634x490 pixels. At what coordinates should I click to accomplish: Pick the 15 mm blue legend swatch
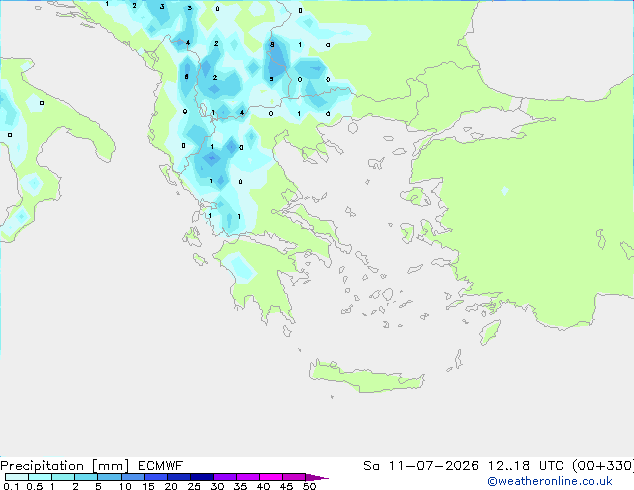tap(156, 477)
